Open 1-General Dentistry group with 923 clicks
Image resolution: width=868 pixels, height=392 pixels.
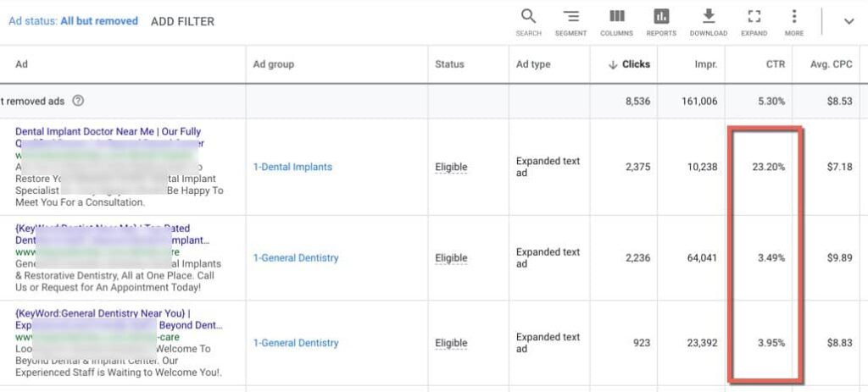tap(296, 343)
